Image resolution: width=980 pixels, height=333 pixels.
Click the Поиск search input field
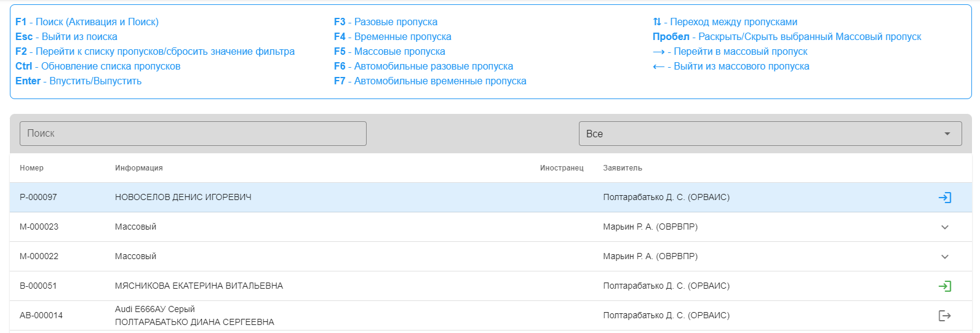click(193, 134)
